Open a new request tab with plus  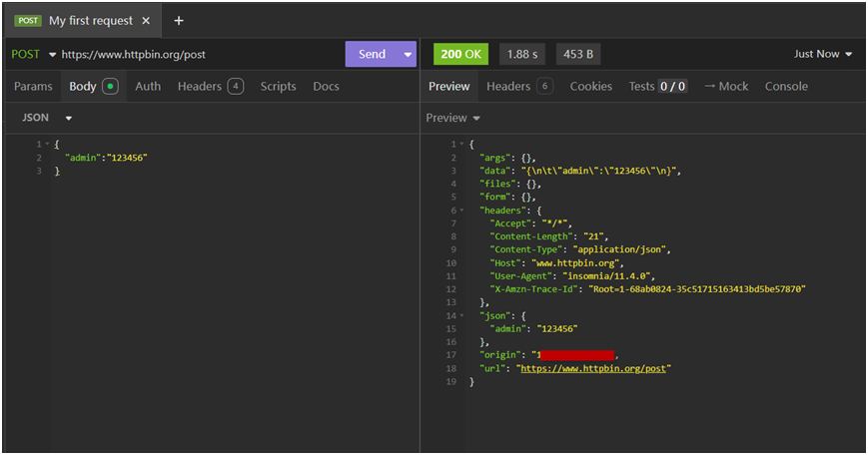click(x=178, y=21)
